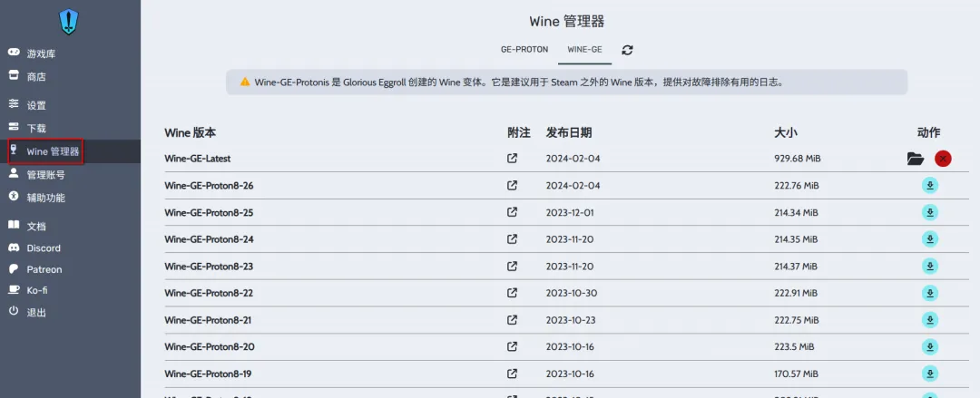Download Wine-GE-Proton8-21
The width and height of the screenshot is (980, 398).
tap(930, 320)
